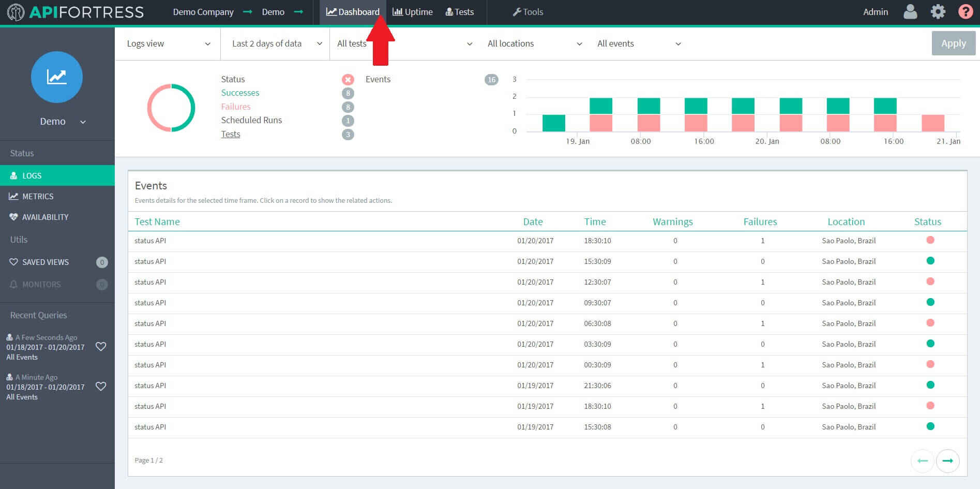
Task: Click the Apply button
Action: coord(953,43)
